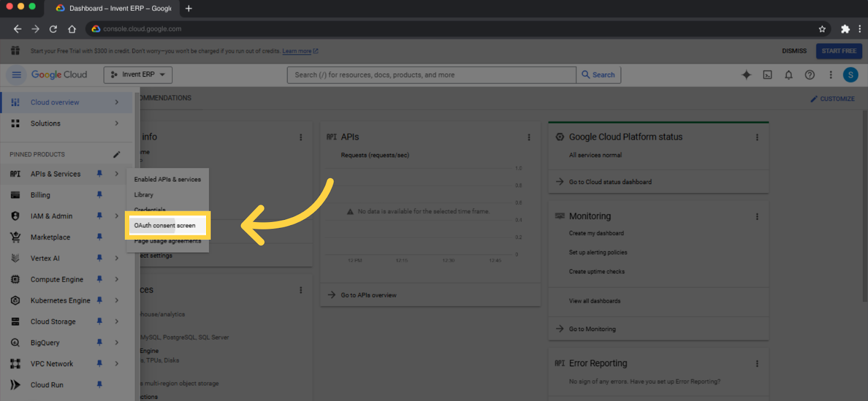The height and width of the screenshot is (401, 868).
Task: Unpin Marketplace from pinned products
Action: click(x=99, y=237)
